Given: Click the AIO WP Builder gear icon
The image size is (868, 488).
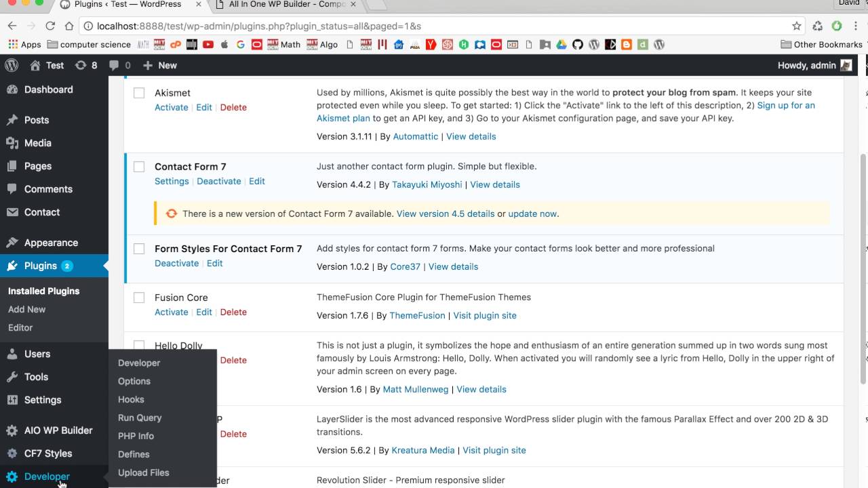Looking at the screenshot, I should [12, 430].
